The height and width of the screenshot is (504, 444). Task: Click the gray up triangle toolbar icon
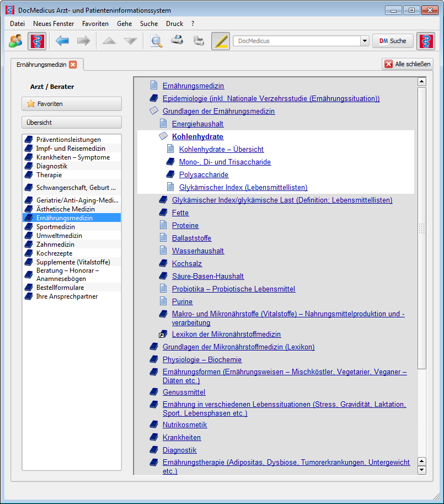pos(109,41)
